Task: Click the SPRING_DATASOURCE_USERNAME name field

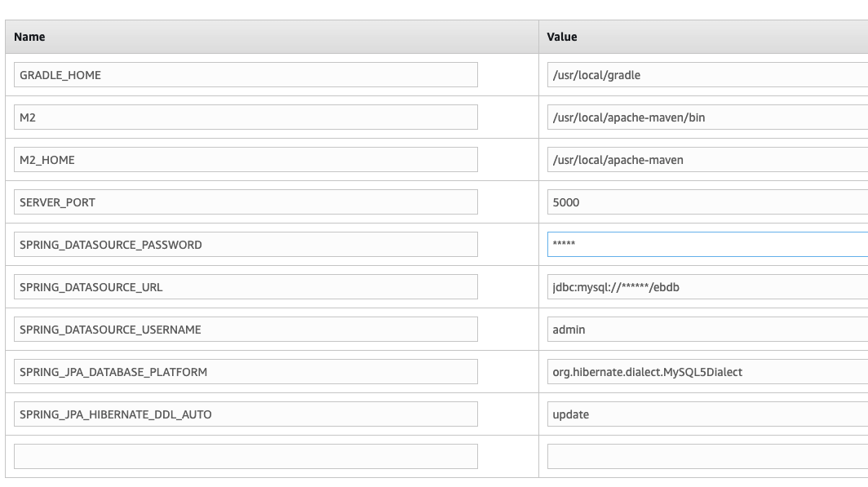Action: [x=245, y=330]
